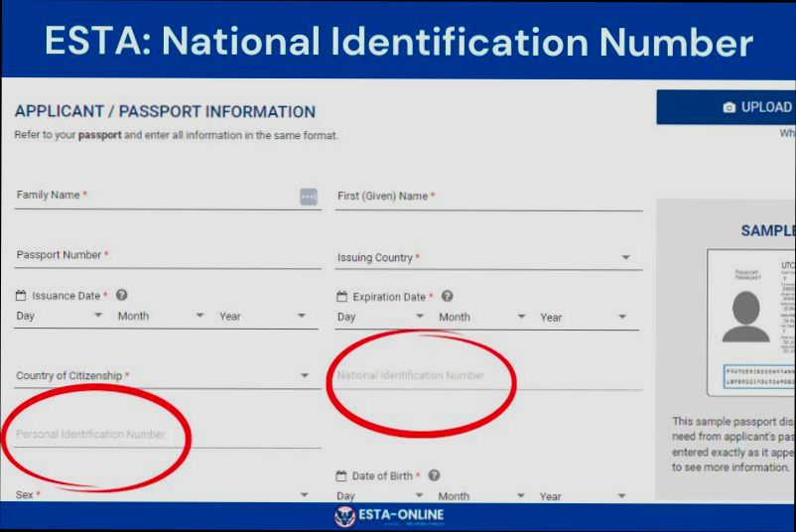Open Issuance Date Month dropdown
Image resolution: width=796 pixels, height=532 pixels.
click(161, 316)
